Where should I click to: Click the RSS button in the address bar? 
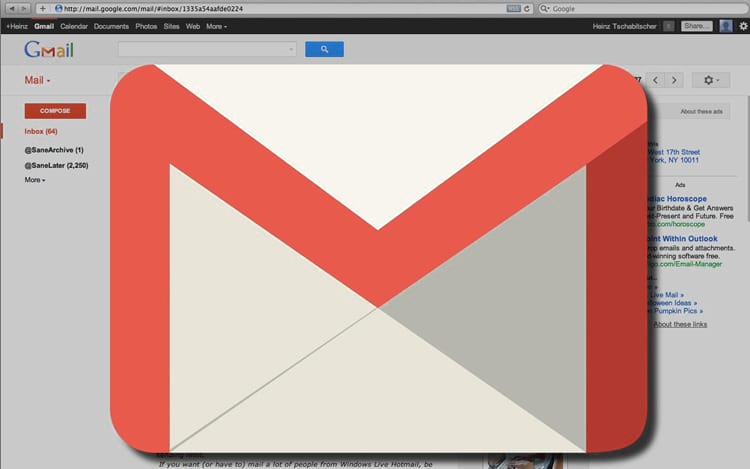514,9
